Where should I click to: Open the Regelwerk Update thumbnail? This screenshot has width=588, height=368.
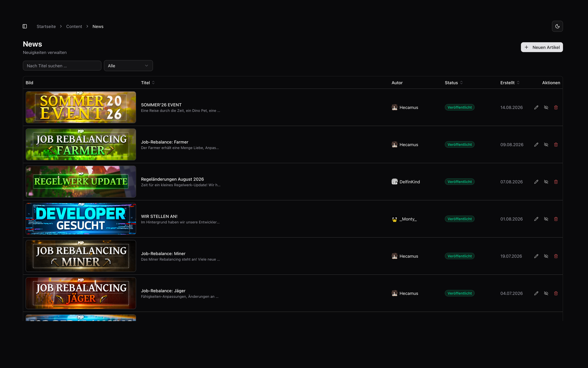coord(81,182)
